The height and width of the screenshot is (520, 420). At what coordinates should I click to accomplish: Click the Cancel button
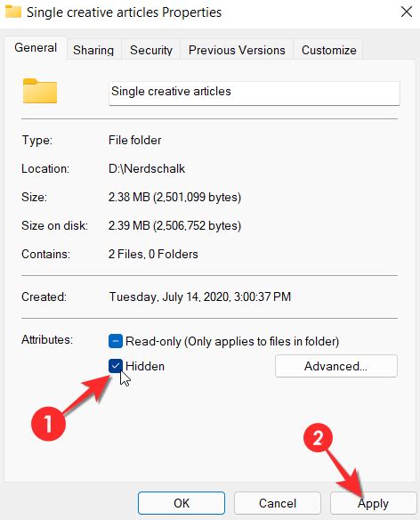click(278, 503)
